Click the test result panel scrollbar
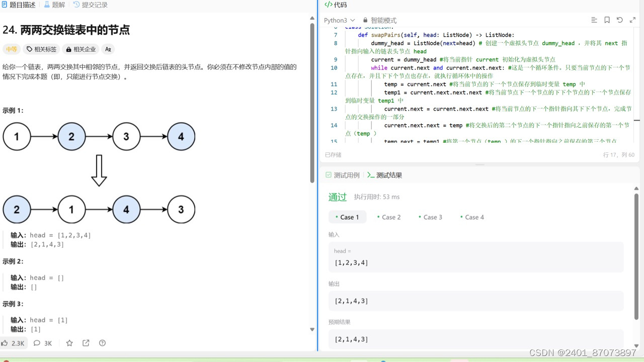 [636, 256]
